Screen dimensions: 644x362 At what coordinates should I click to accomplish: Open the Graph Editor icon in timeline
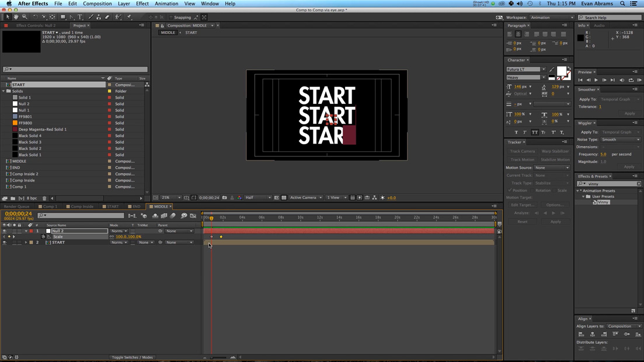point(193,215)
